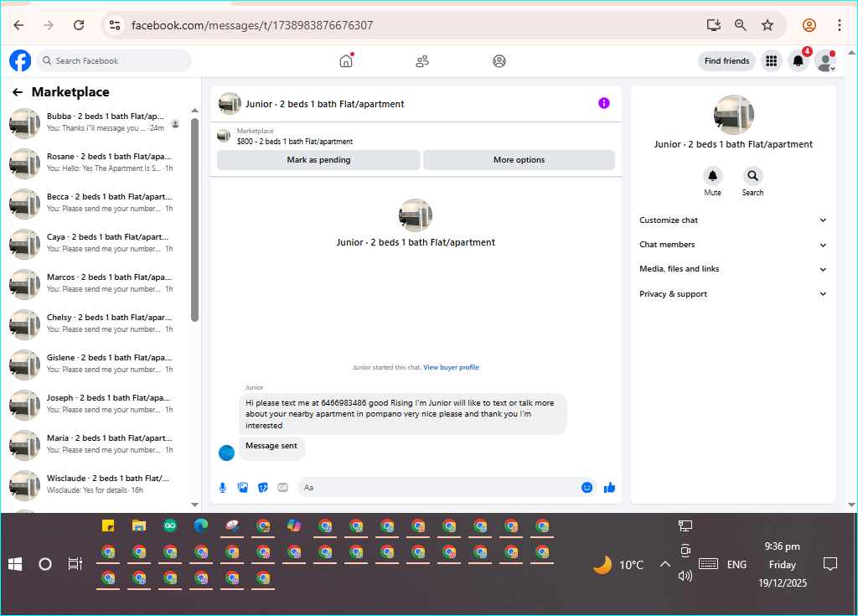Show hidden system tray icons chevron
Screen dimensions: 858x616
pyautogui.click(x=664, y=564)
